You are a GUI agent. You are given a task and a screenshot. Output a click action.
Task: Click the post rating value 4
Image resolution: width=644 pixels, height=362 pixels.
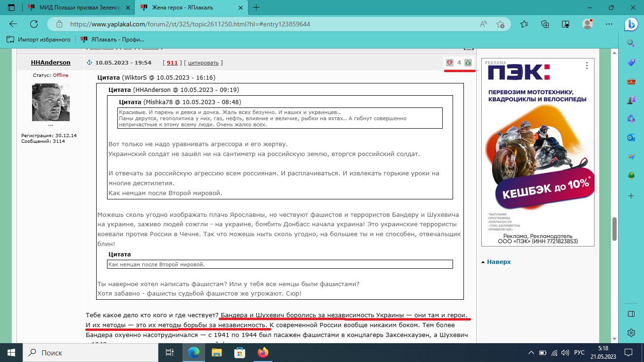[459, 63]
